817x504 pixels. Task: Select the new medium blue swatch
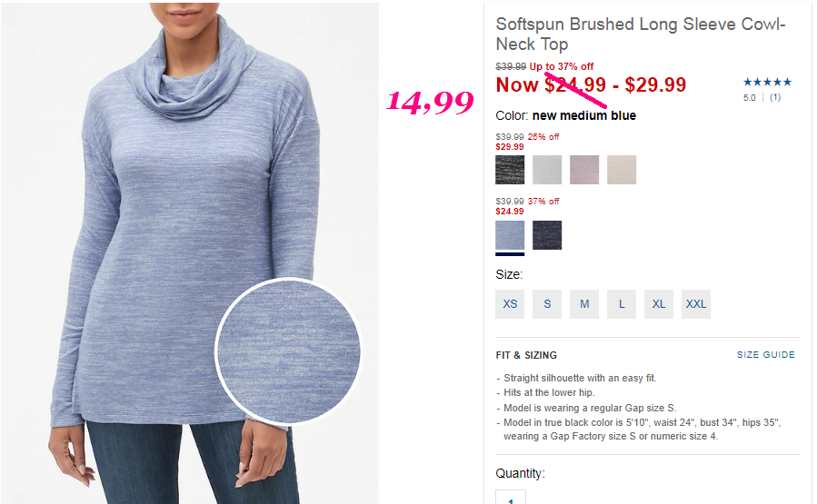pyautogui.click(x=510, y=235)
